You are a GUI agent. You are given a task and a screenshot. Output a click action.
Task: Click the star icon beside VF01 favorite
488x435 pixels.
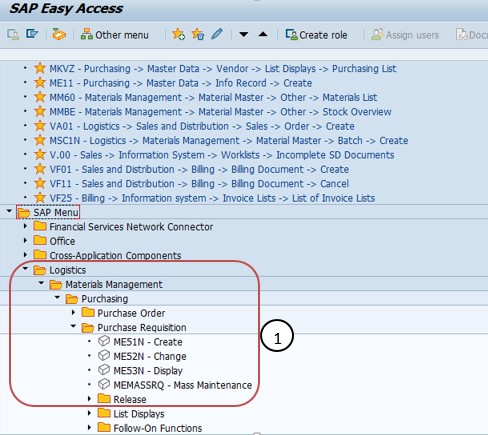click(40, 169)
